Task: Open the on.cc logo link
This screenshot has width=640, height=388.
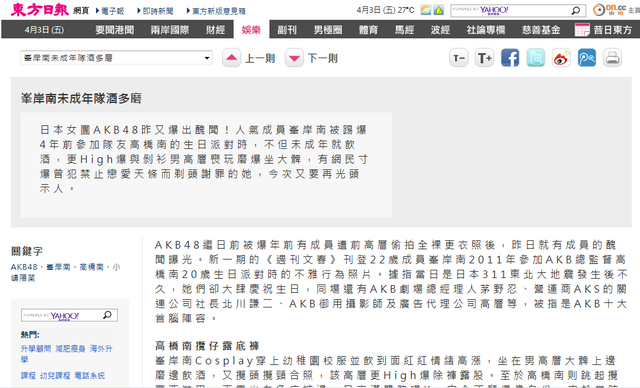Action: (x=610, y=10)
